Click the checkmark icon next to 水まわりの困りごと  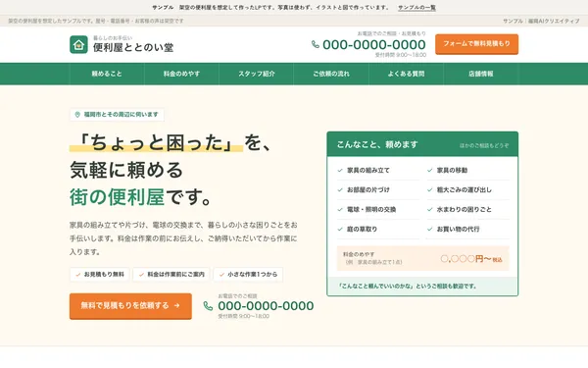pos(430,210)
